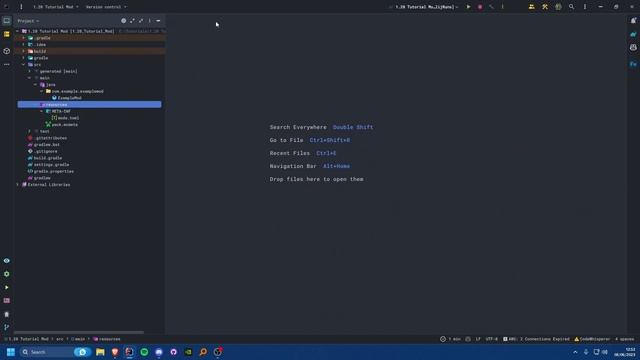Image resolution: width=640 pixels, height=360 pixels.
Task: Expand the build folder
Action: click(x=24, y=51)
